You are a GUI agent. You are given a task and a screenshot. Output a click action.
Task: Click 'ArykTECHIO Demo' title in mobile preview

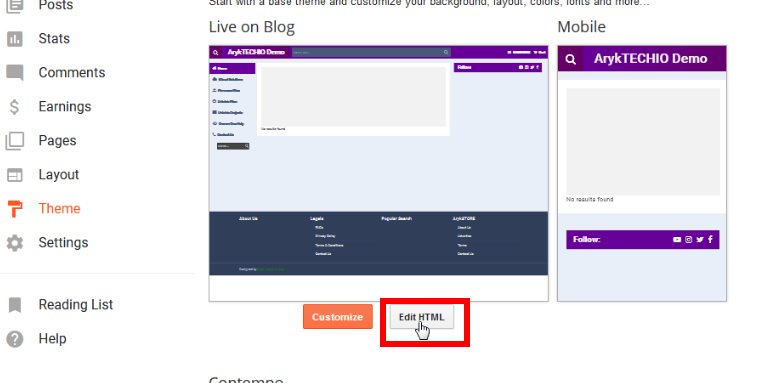point(650,59)
